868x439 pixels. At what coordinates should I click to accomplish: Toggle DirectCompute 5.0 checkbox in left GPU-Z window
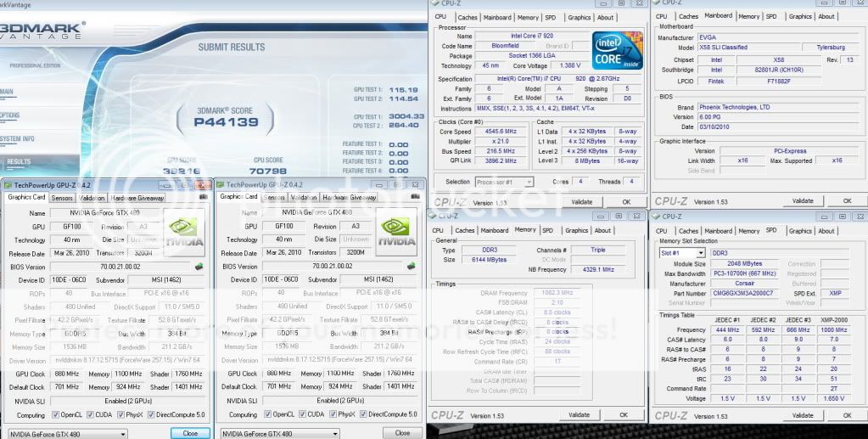coord(152,414)
